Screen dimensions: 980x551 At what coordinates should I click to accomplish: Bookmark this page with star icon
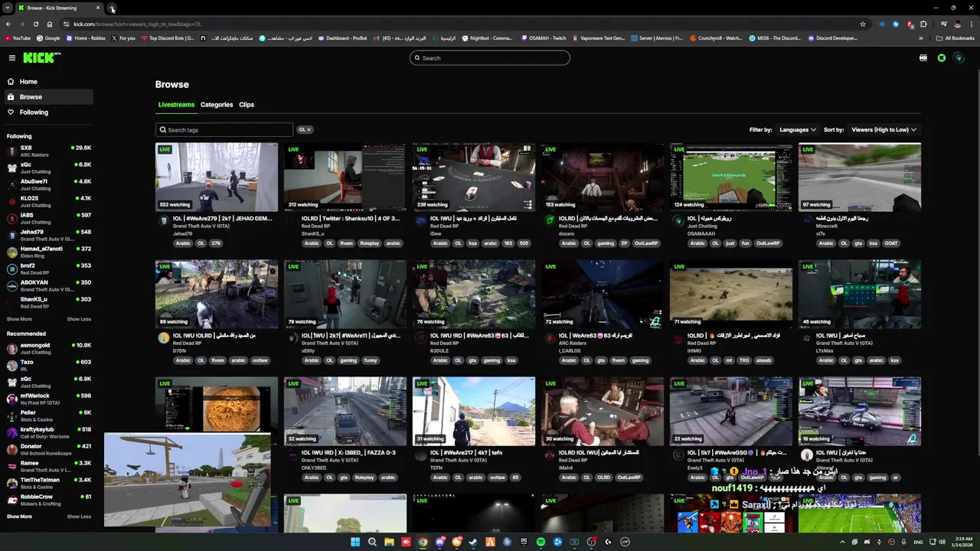coord(862,24)
